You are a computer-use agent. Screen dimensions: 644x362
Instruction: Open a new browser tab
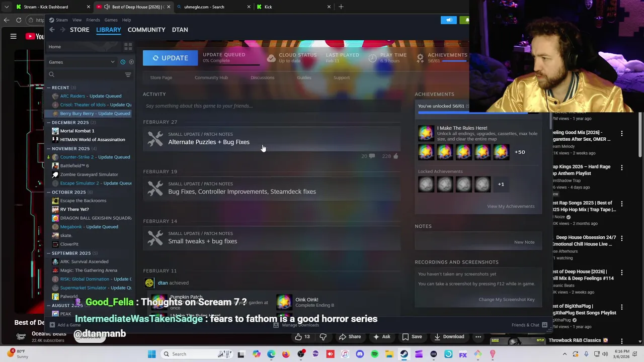[341, 7]
